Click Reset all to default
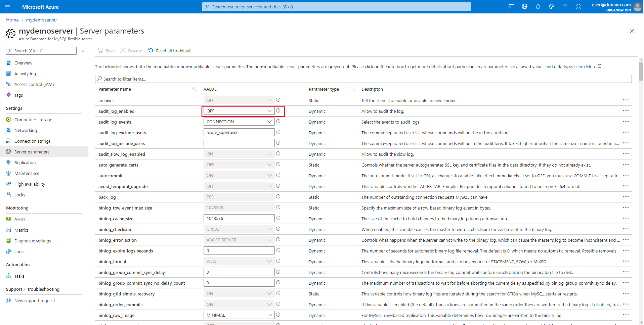The width and height of the screenshot is (644, 325). pyautogui.click(x=170, y=51)
